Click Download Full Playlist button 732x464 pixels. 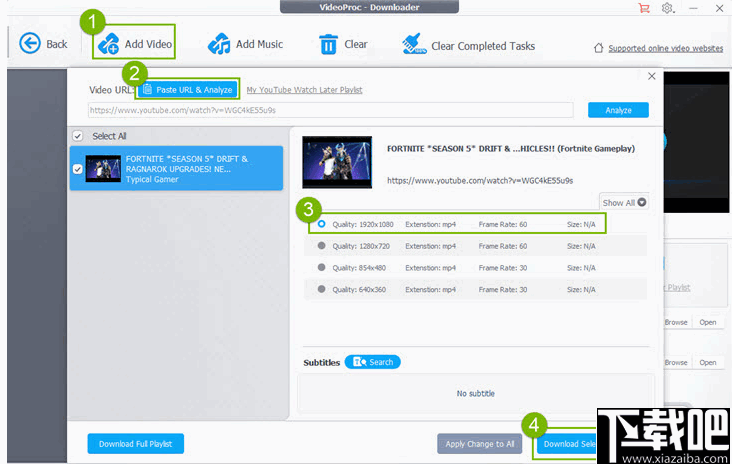(x=135, y=443)
